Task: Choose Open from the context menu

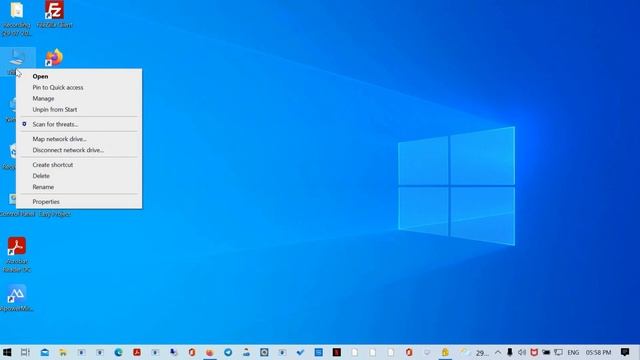Action: coord(40,76)
